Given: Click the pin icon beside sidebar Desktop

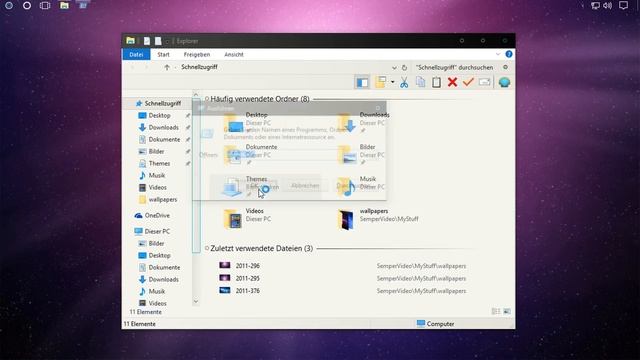Looking at the screenshot, I should [188, 116].
